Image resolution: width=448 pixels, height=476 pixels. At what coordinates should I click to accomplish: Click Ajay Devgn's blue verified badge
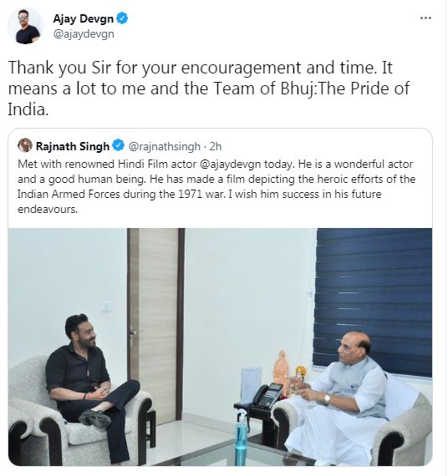click(122, 18)
